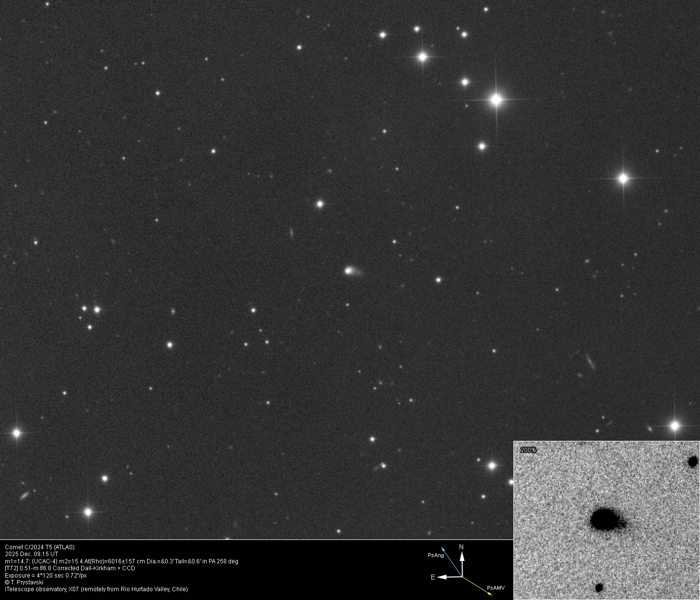The height and width of the screenshot is (600, 700).
Task: Click the "2025 Dec. 09.15 UT" date text
Action: tap(31, 554)
